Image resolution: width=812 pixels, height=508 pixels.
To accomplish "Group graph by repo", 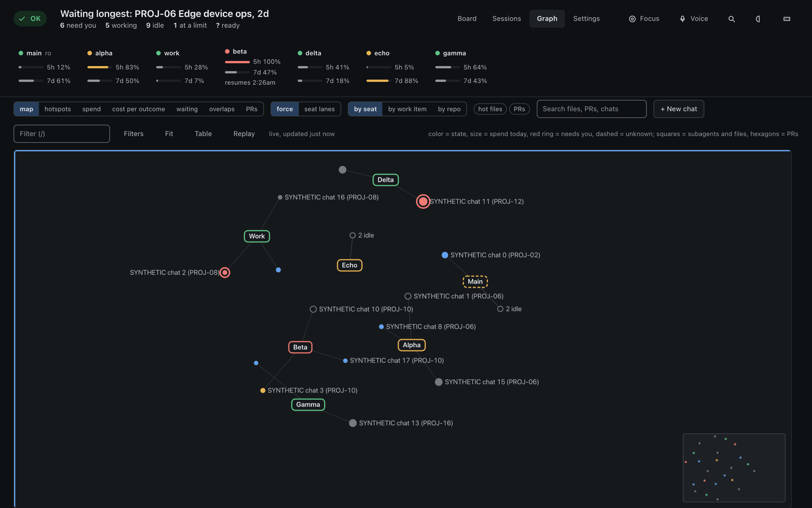I will 449,109.
